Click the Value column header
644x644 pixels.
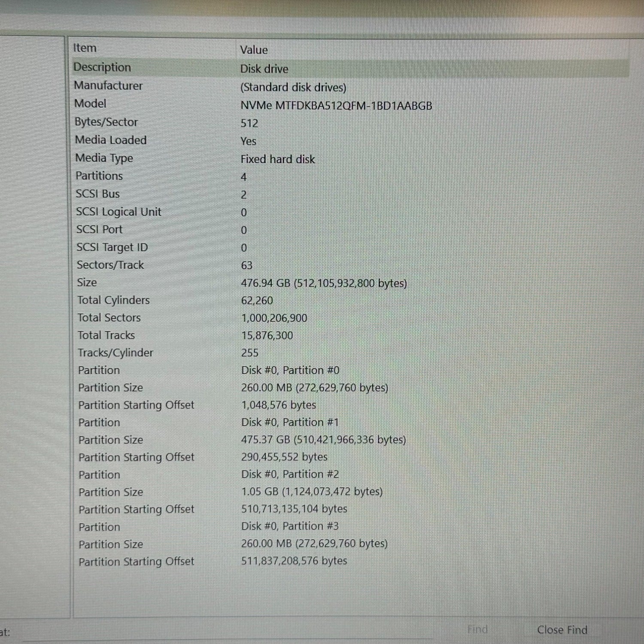pyautogui.click(x=254, y=50)
